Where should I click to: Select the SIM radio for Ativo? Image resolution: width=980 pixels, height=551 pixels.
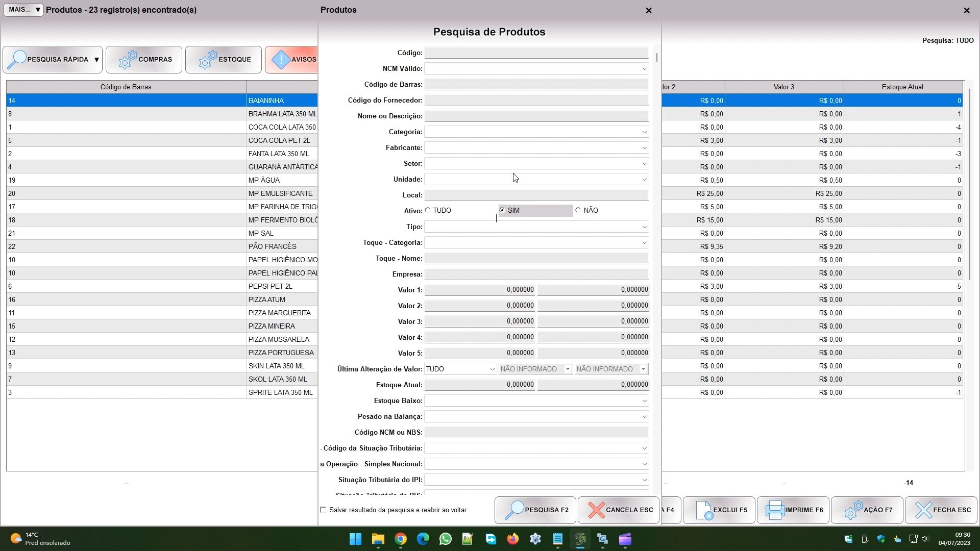click(x=502, y=210)
